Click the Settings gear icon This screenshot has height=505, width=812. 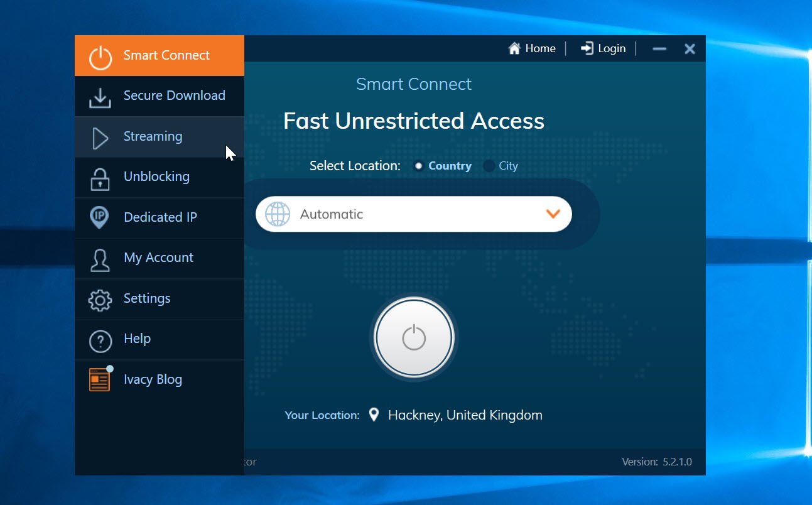pyautogui.click(x=99, y=300)
